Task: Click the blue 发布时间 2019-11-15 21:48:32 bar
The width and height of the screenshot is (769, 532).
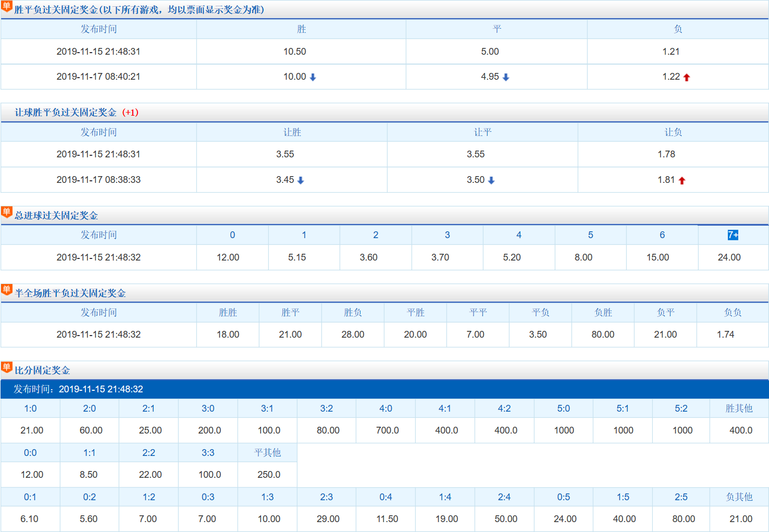Action: (x=384, y=389)
